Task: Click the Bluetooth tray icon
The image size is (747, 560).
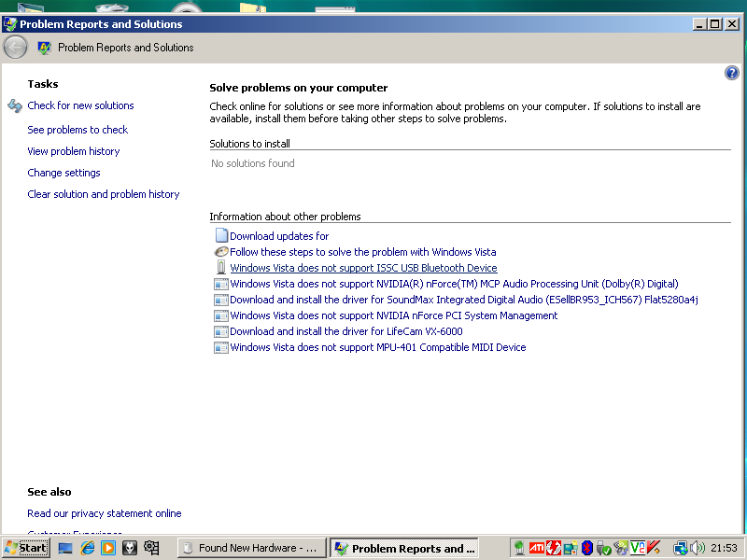Action: (587, 549)
